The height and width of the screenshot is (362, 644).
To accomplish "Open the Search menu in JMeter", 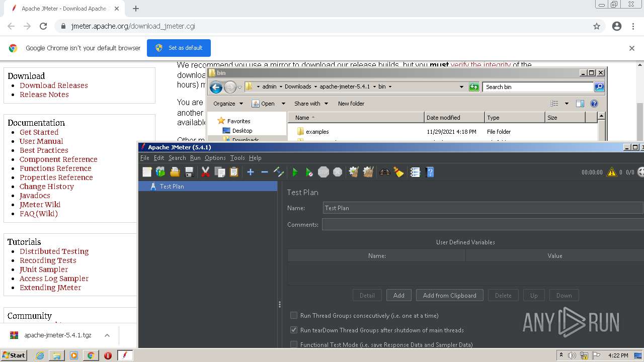I will [177, 157].
